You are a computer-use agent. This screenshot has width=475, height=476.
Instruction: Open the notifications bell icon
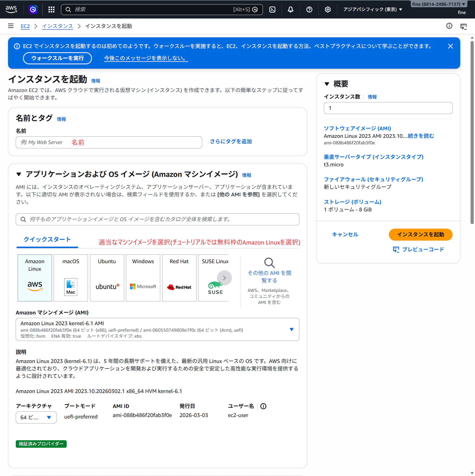[291, 10]
